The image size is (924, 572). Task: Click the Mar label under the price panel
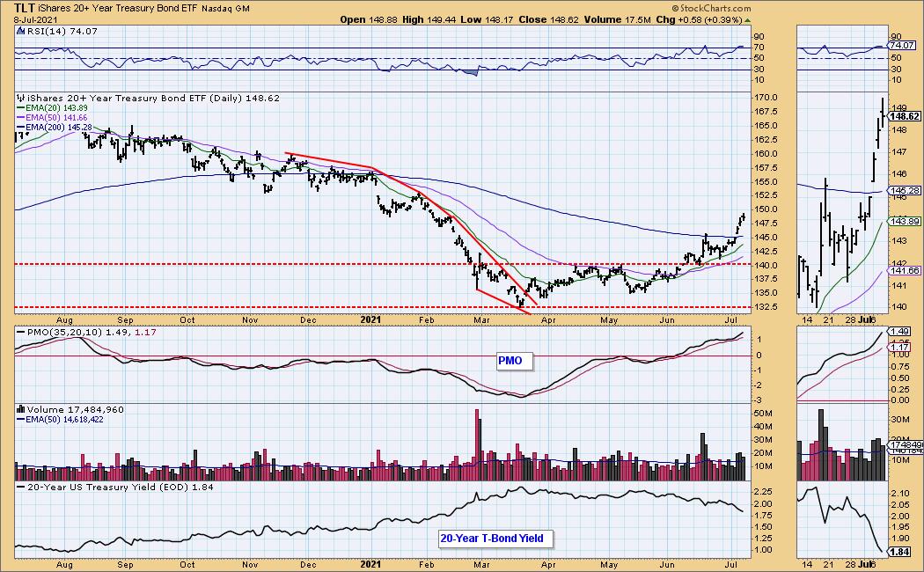481,320
